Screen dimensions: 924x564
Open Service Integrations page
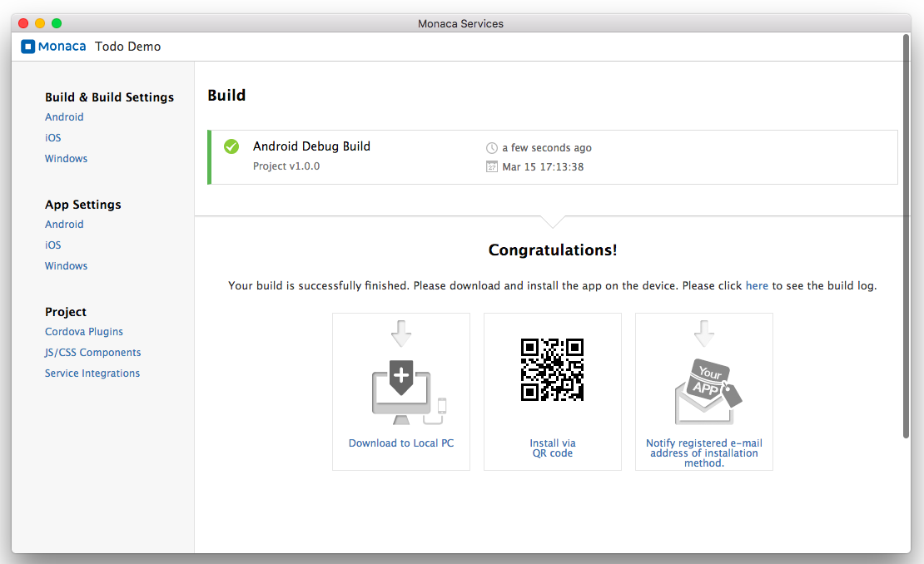(x=92, y=374)
